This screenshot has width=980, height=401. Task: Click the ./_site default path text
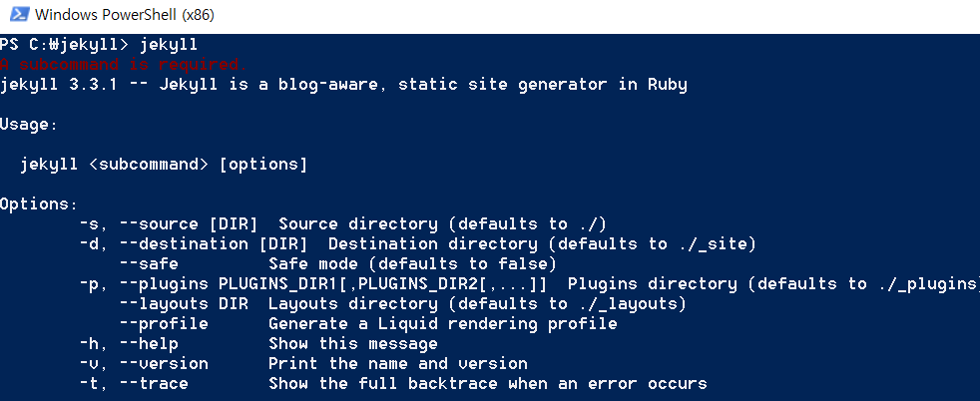714,244
